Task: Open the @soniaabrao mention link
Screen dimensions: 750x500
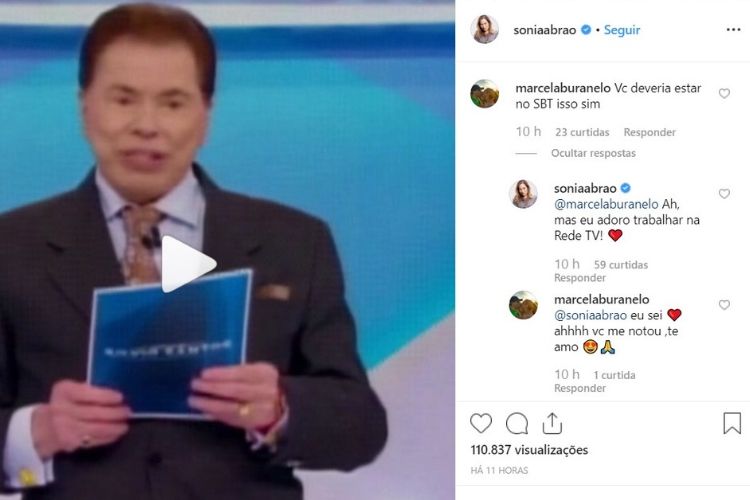Action: 590,315
